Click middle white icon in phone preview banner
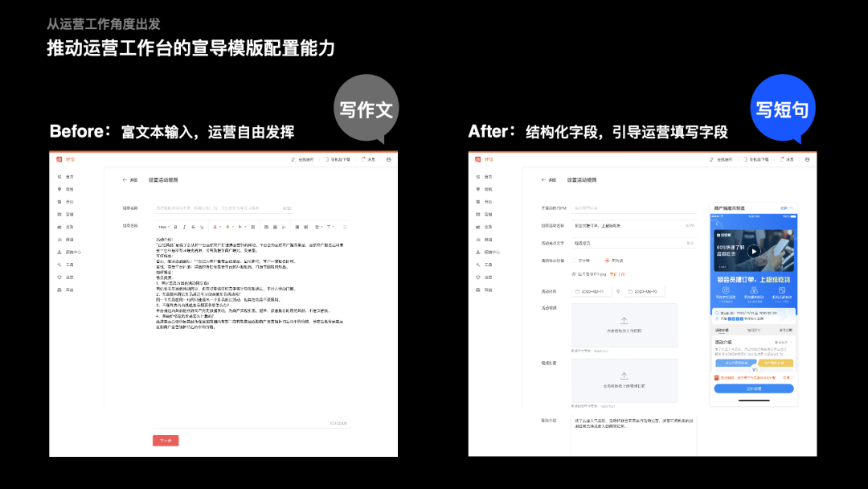 pyautogui.click(x=753, y=290)
